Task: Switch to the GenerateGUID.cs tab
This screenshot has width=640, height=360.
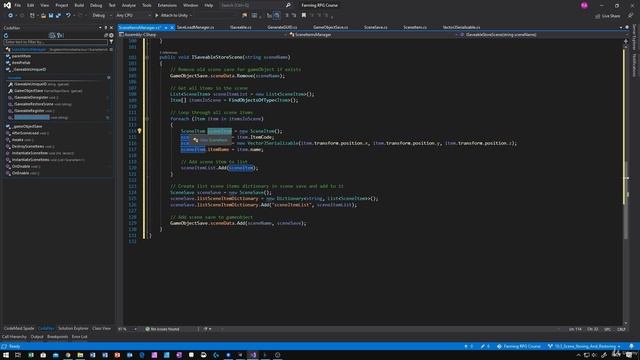Action: [x=282, y=27]
